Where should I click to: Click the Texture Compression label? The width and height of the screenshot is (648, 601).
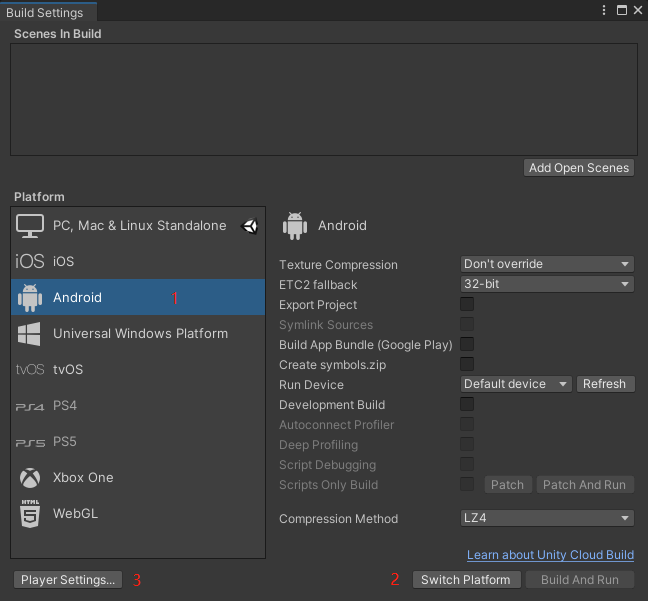pyautogui.click(x=338, y=265)
